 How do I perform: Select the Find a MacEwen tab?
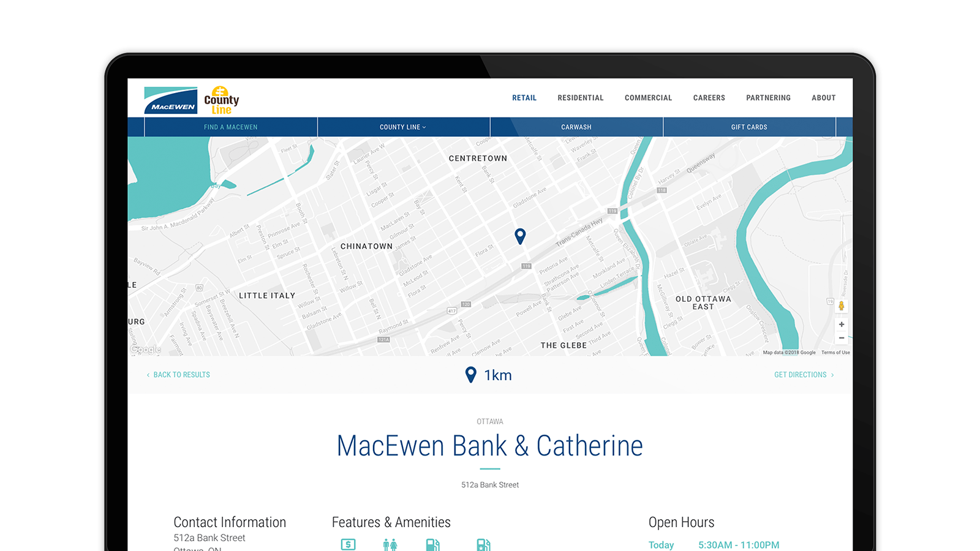(231, 127)
